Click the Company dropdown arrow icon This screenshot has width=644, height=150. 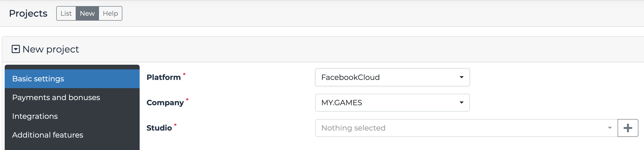tap(461, 102)
